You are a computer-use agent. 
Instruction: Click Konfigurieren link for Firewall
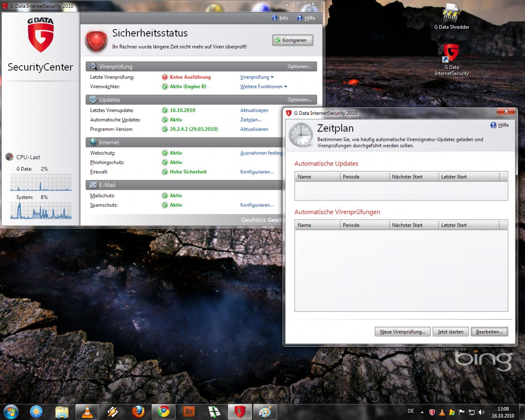(257, 172)
